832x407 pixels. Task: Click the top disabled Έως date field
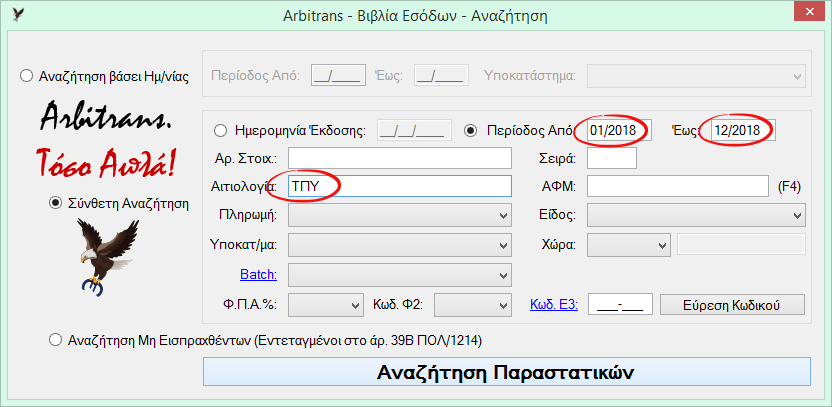point(441,75)
